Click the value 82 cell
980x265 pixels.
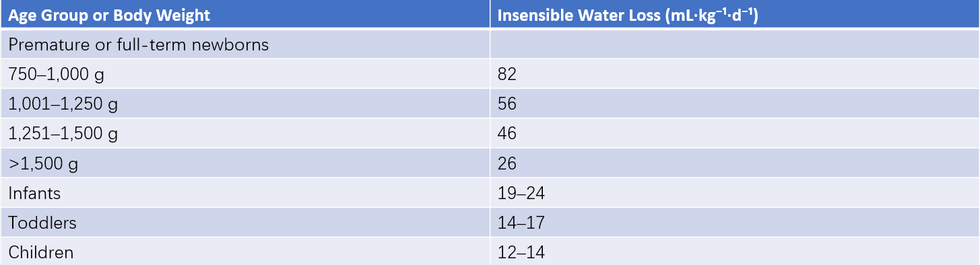click(735, 74)
